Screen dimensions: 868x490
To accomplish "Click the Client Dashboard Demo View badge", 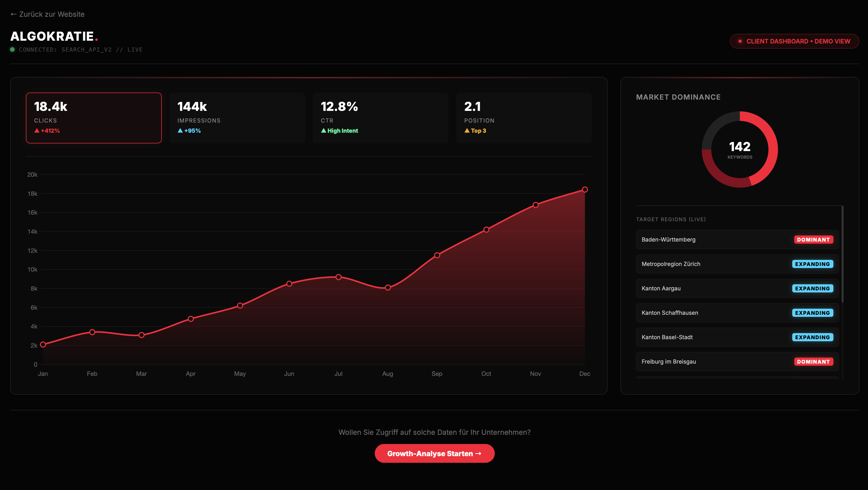I will pos(794,41).
